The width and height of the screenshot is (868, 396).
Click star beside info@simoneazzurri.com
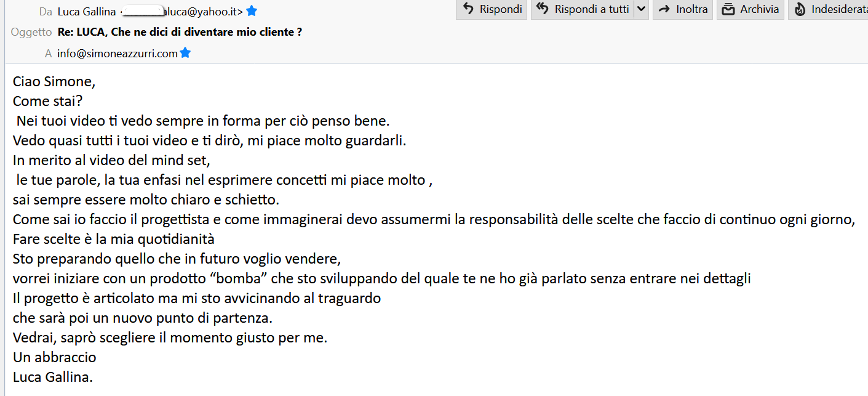coord(185,54)
